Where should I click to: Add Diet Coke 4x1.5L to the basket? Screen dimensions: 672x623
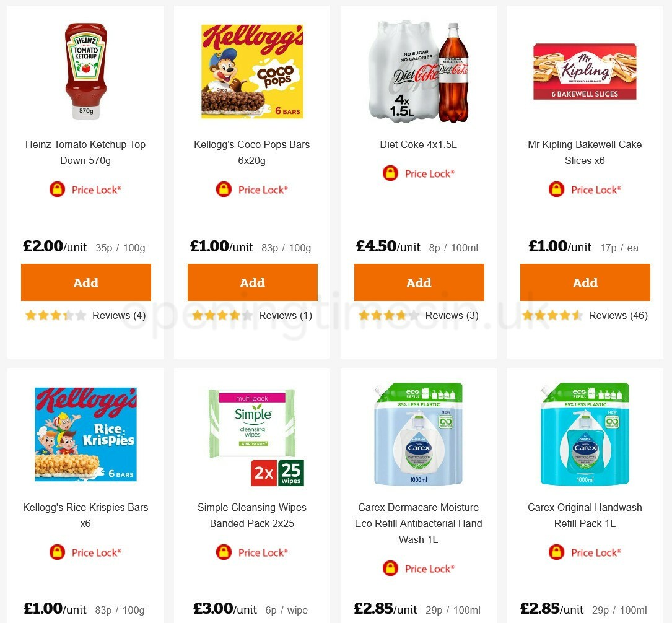pyautogui.click(x=419, y=282)
